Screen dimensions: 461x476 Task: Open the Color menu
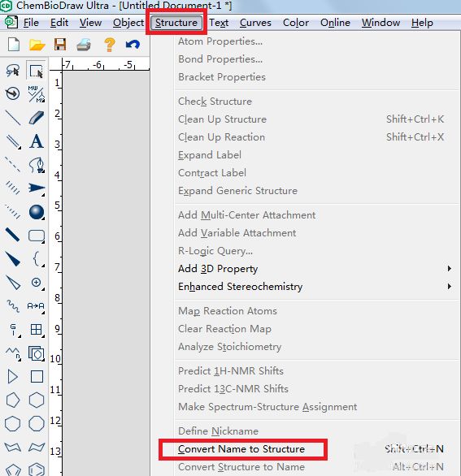[x=296, y=23]
